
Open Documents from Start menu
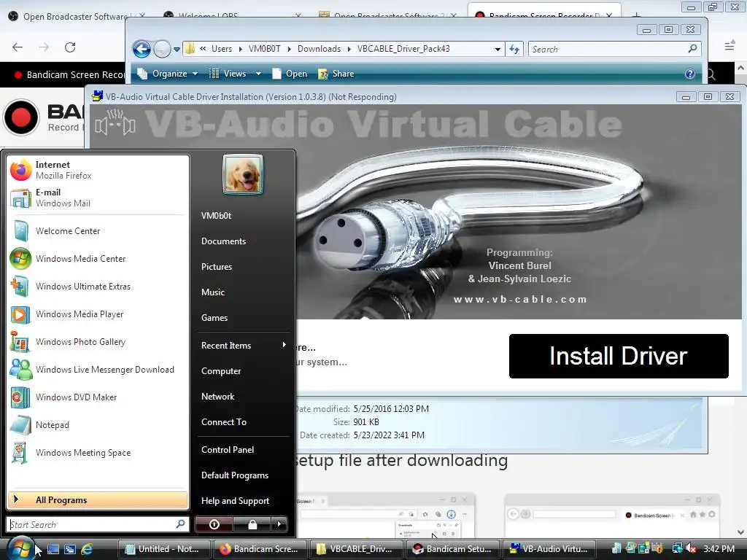[x=223, y=241]
